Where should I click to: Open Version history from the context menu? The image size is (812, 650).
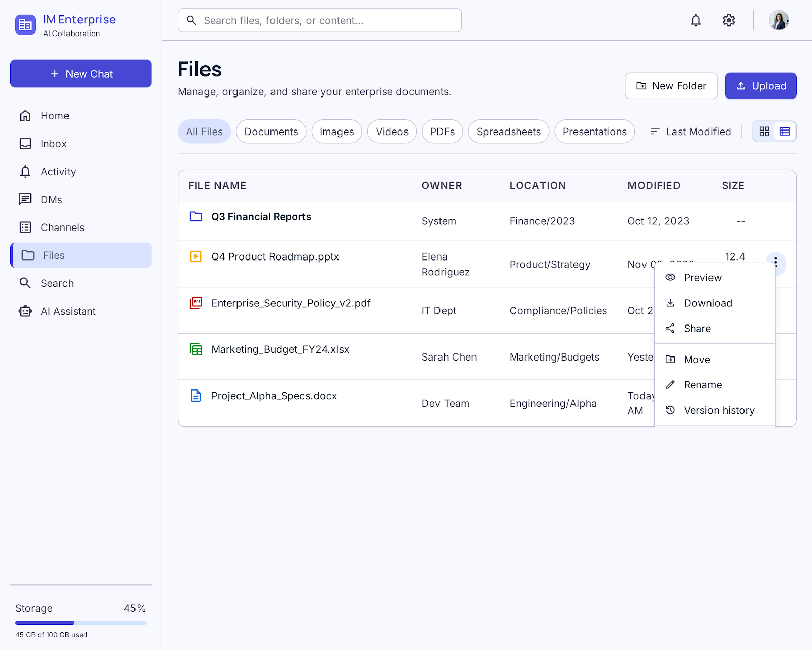[715, 410]
